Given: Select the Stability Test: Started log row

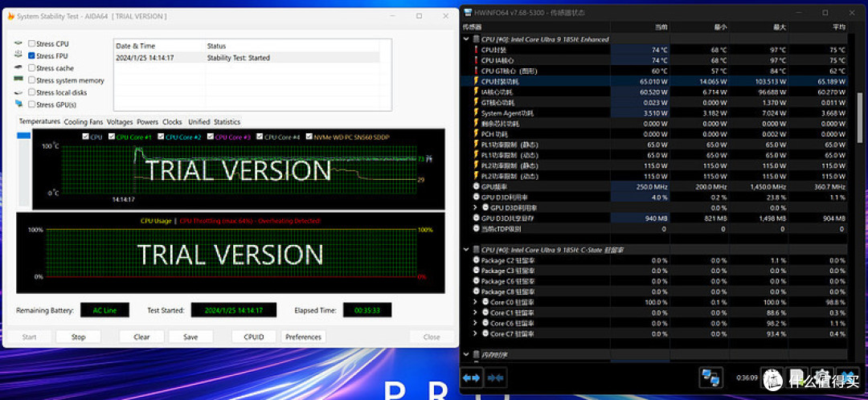Looking at the screenshot, I should tap(247, 58).
